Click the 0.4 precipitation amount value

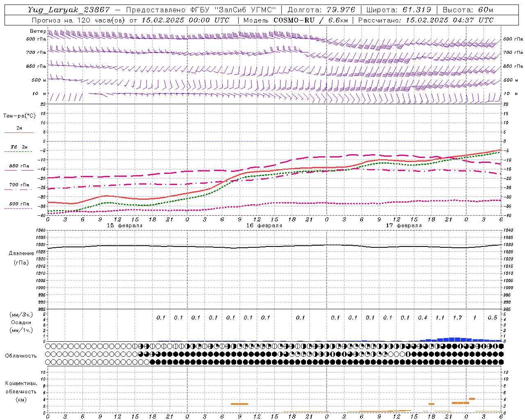pyautogui.click(x=422, y=318)
